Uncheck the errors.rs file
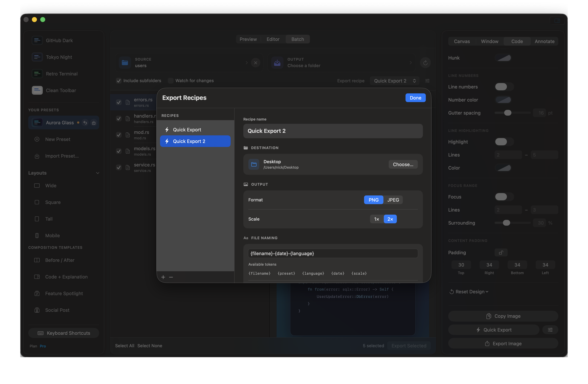Screen dimensions: 588x384 (119, 102)
